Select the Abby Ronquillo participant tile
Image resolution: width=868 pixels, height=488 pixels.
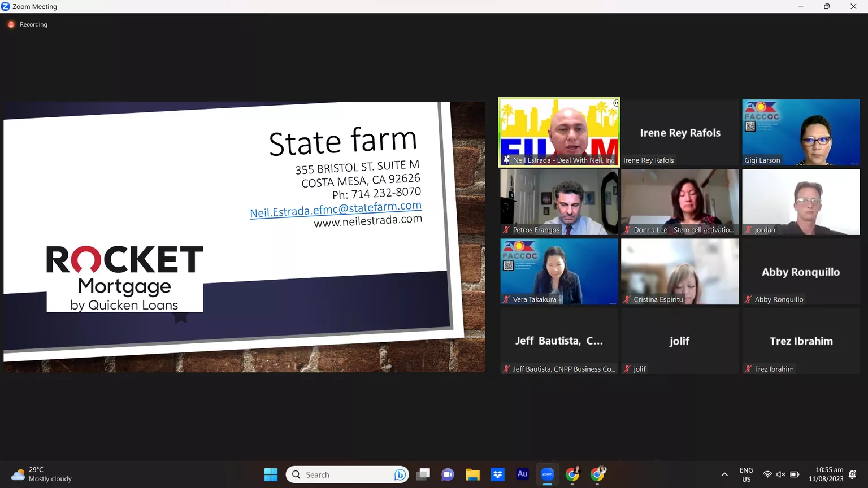pyautogui.click(x=801, y=272)
